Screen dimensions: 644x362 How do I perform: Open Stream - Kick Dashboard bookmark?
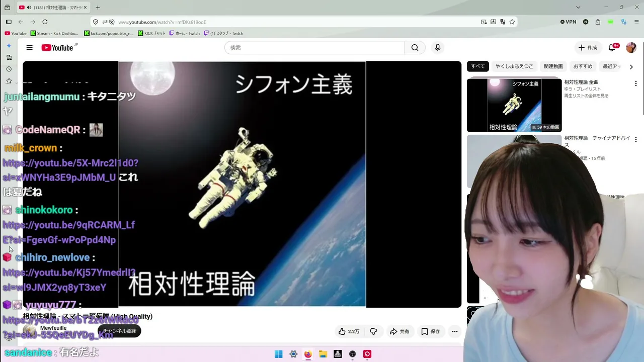[55, 33]
